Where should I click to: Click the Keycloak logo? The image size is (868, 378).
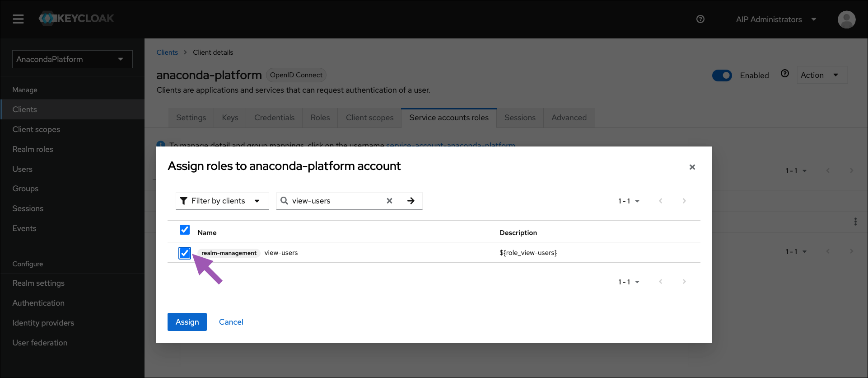pos(77,19)
